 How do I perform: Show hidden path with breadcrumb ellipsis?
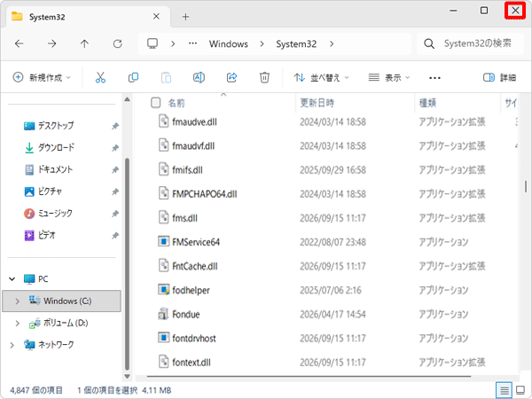point(192,43)
